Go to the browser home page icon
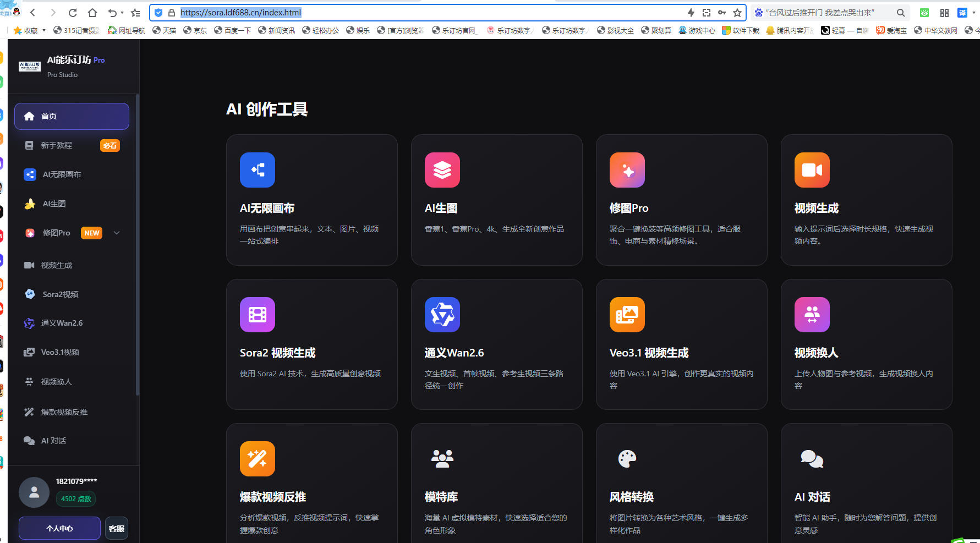This screenshot has width=980, height=543. click(92, 13)
